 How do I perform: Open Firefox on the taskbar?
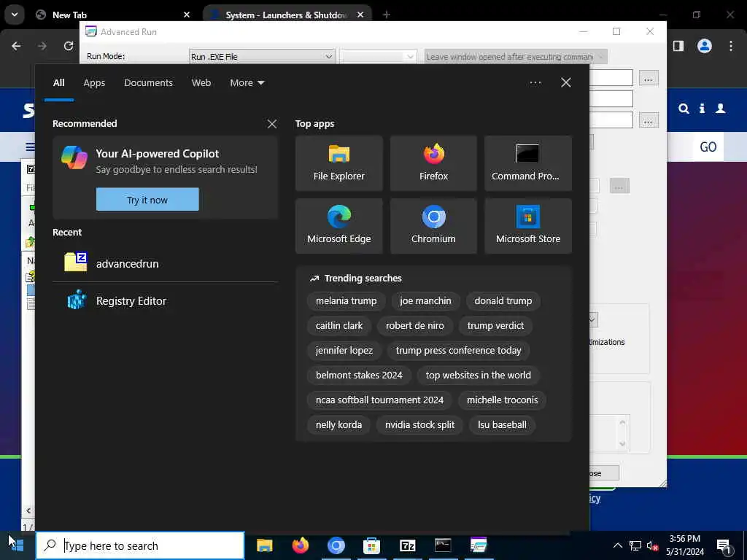click(x=300, y=545)
